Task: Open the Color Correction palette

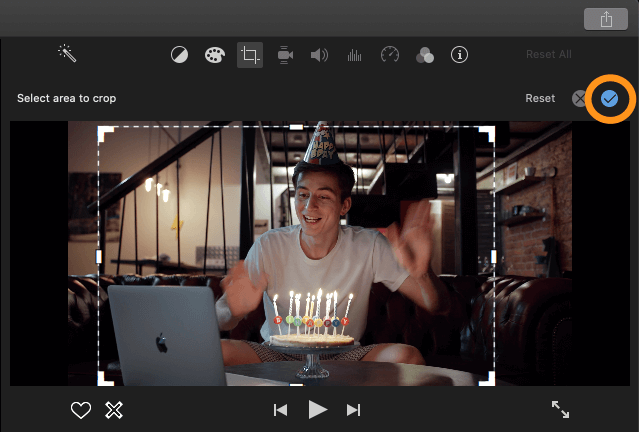Action: coord(215,55)
